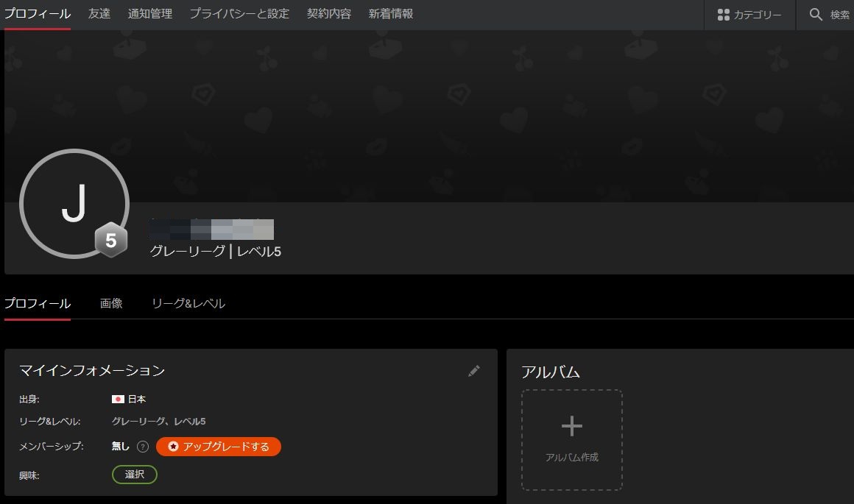Go to 通知管理 in the top menu
Viewport: 854px width, 504px height.
click(x=149, y=14)
